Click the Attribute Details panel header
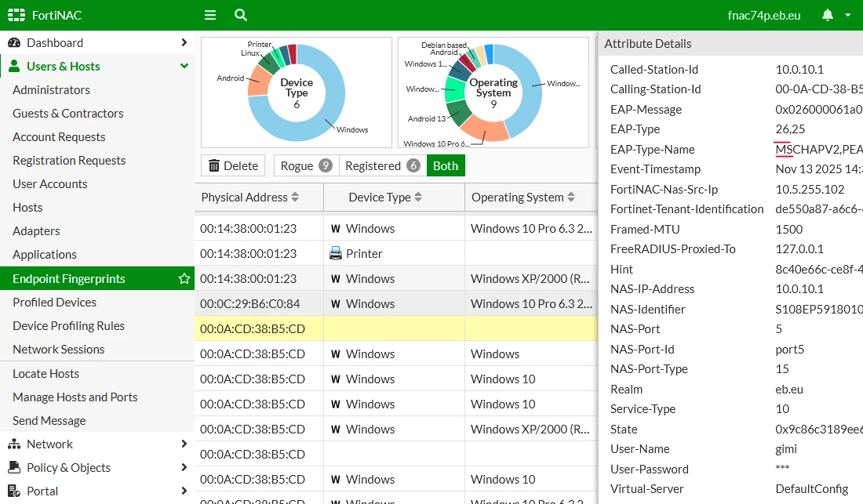Image resolution: width=863 pixels, height=504 pixels. pyautogui.click(x=731, y=43)
